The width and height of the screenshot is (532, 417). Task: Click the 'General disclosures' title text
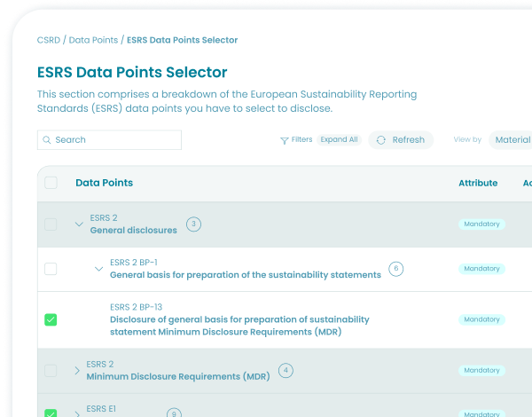point(133,230)
